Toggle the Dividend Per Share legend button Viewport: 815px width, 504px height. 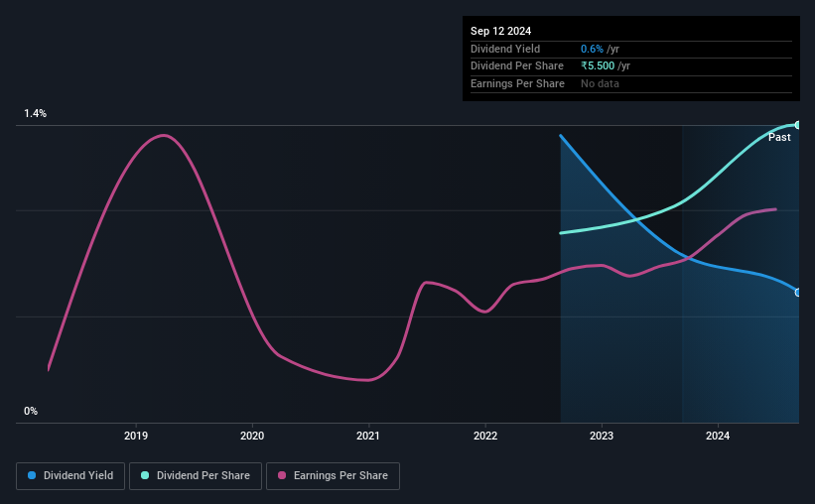click(196, 476)
